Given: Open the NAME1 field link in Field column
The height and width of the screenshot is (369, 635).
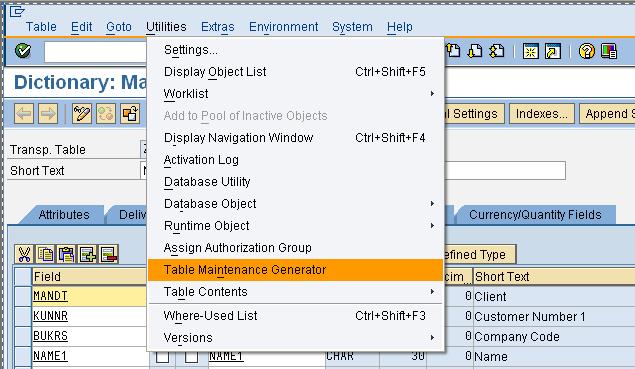Looking at the screenshot, I should pos(50,356).
